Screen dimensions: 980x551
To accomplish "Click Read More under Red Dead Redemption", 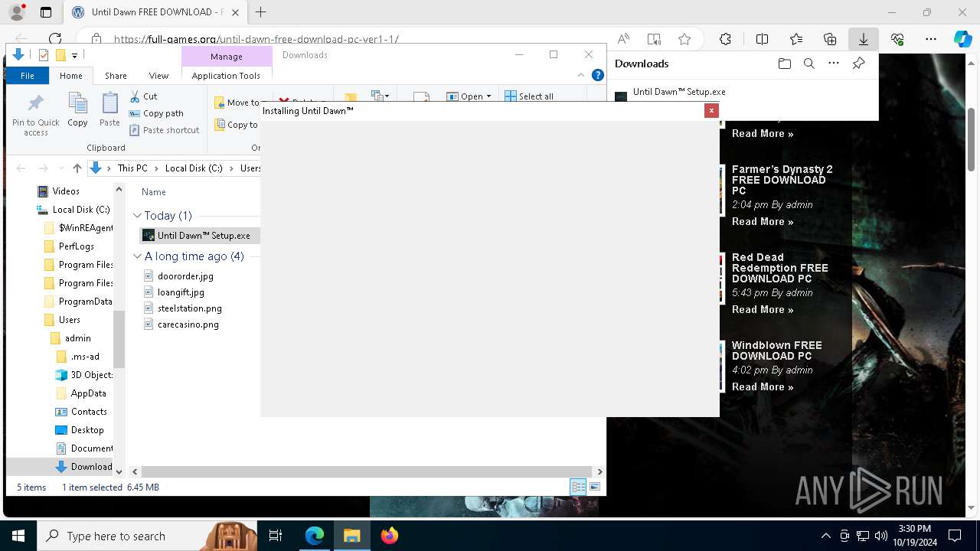I will 762,309.
